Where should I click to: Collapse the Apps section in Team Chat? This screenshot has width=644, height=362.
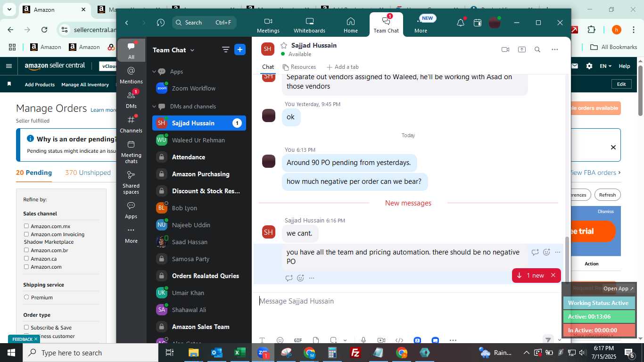pos(154,72)
